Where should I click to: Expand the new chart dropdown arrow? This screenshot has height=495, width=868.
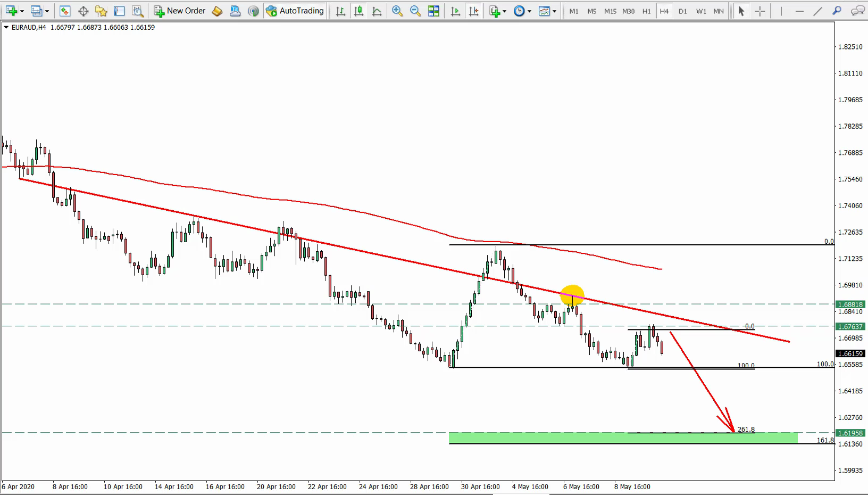[22, 11]
